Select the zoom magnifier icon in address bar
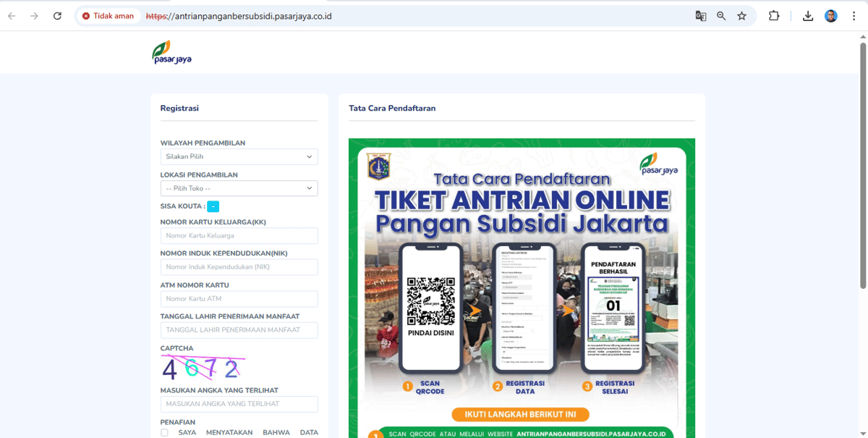The image size is (868, 438). coord(721,15)
